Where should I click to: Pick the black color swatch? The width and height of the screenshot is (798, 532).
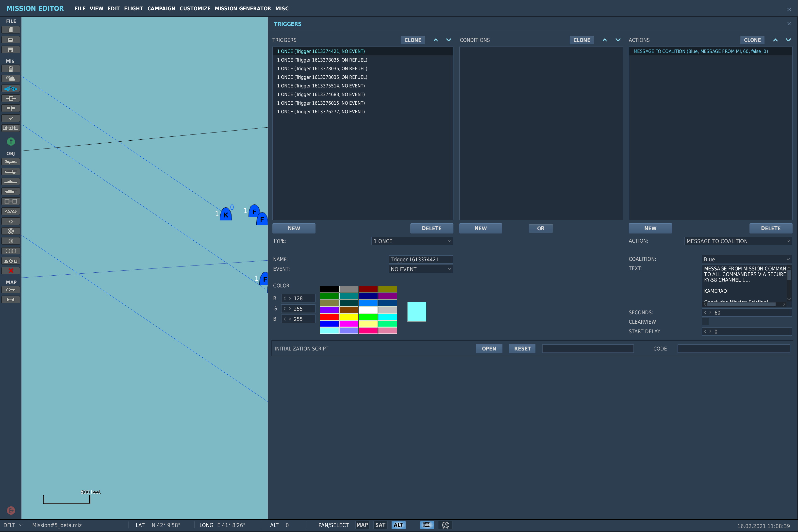coord(329,289)
